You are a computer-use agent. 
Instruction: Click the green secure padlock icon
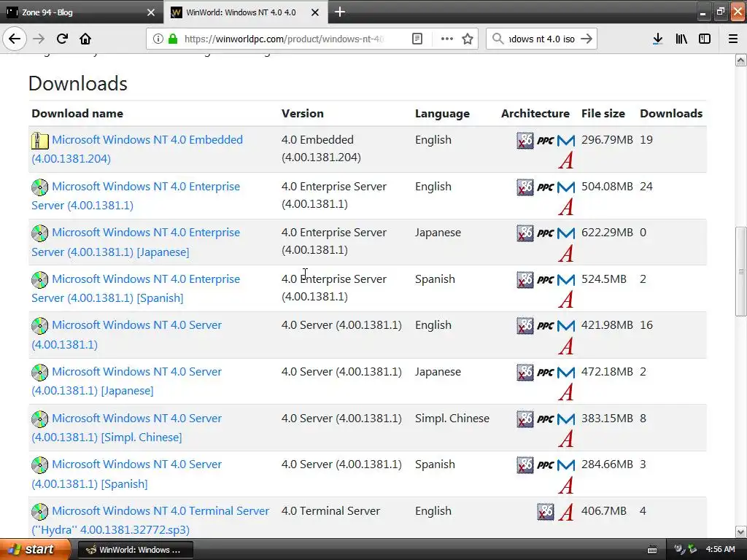coord(173,39)
